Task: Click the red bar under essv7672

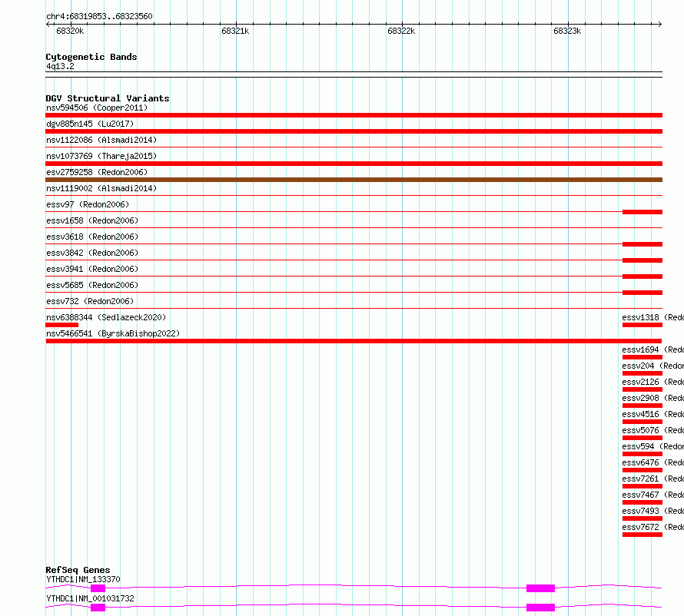Action: click(642, 535)
